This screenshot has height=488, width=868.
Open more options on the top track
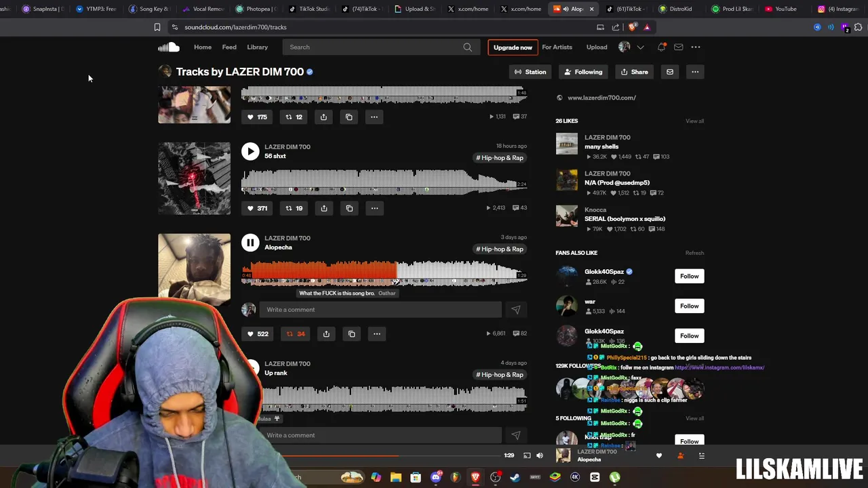(374, 117)
